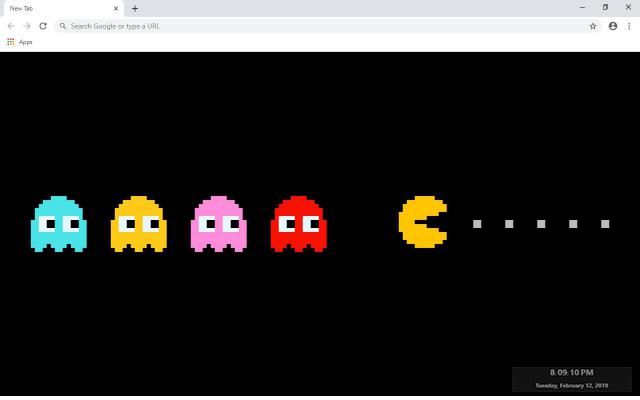Close the New Tab tab

click(x=116, y=8)
